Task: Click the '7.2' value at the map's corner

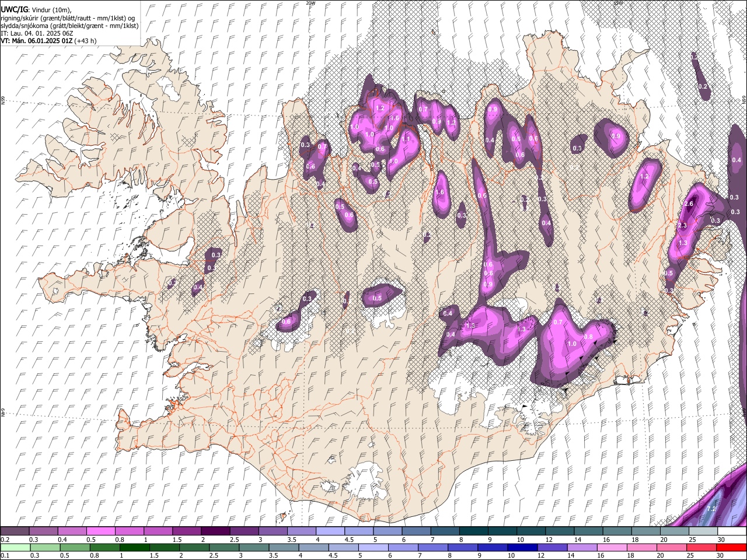Action: (711, 509)
